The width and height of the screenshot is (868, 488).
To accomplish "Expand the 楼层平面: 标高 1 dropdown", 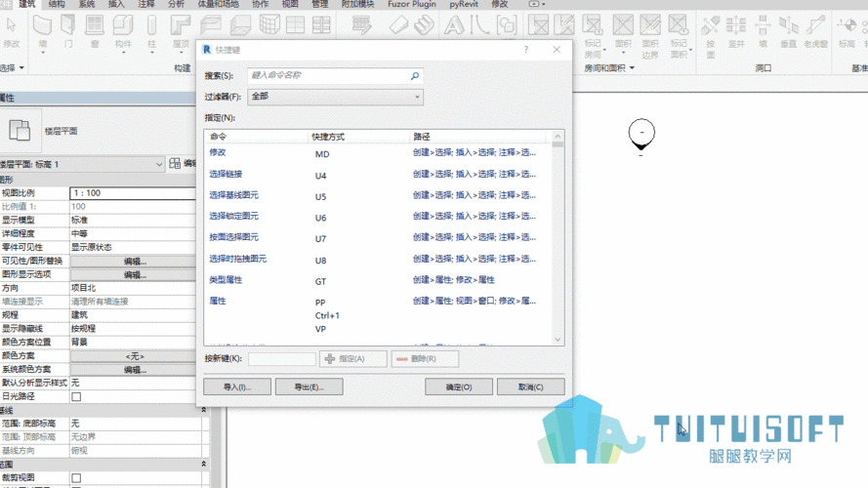I will tap(159, 164).
